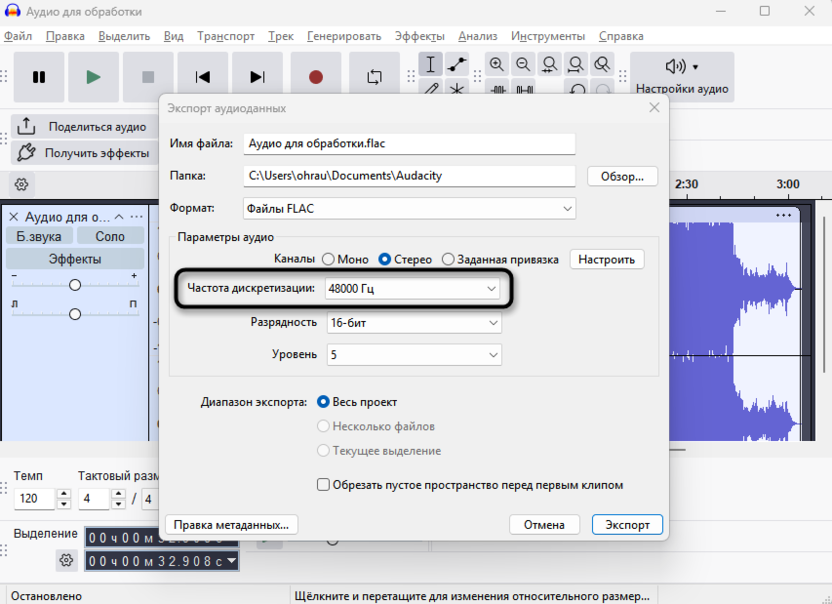
Task: Open the Частота дискретизации dropdown
Action: click(412, 289)
